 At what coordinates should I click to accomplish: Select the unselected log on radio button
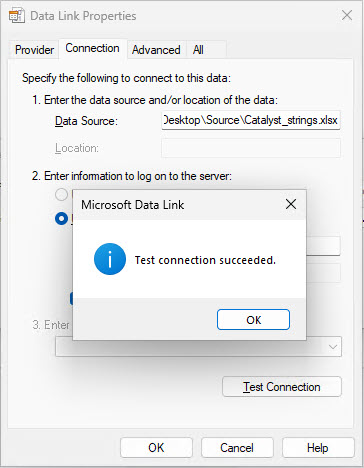(x=61, y=195)
